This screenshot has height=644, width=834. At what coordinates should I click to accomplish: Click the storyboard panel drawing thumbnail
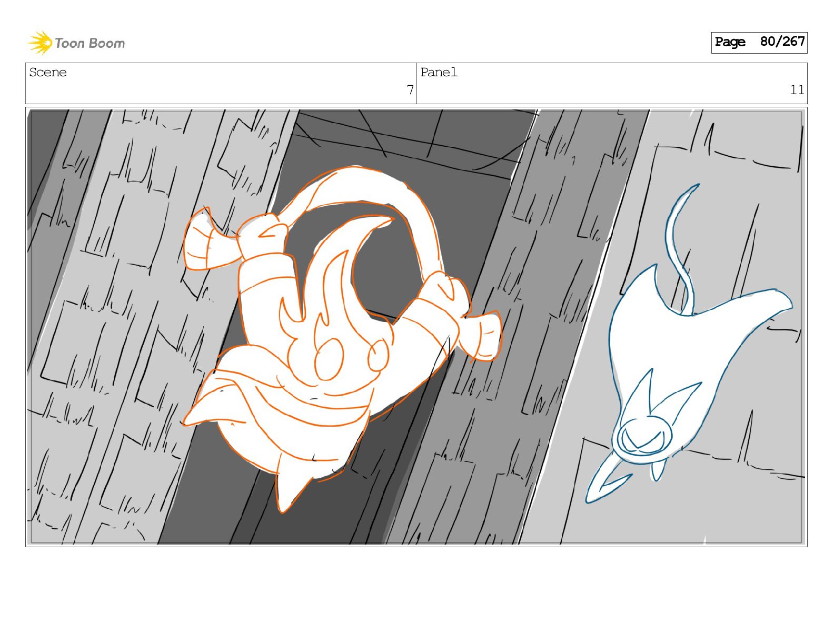(x=416, y=327)
